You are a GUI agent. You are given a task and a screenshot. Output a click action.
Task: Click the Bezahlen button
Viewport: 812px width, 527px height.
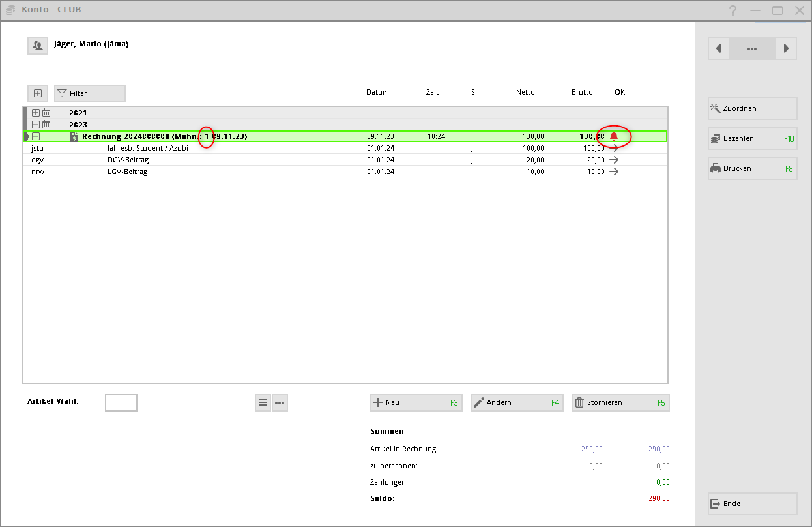pyautogui.click(x=753, y=138)
